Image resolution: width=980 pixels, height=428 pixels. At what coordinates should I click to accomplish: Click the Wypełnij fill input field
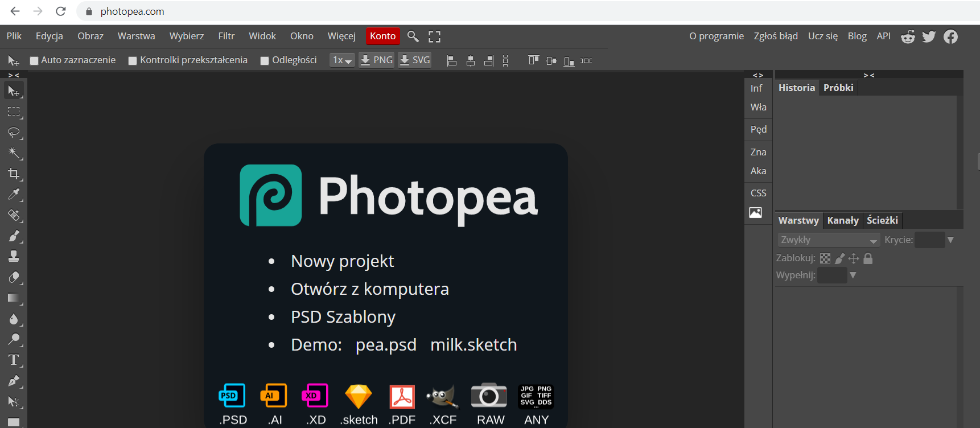832,275
